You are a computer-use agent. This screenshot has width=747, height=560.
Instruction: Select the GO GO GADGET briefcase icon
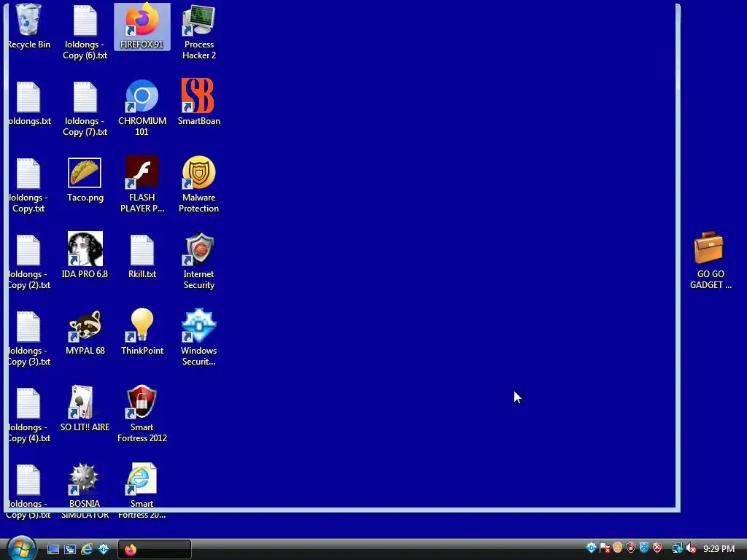711,262
